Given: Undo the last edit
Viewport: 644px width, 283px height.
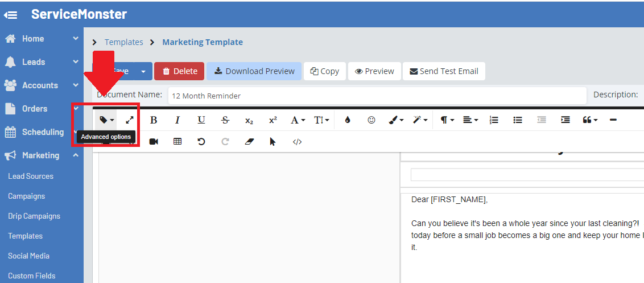Looking at the screenshot, I should 201,142.
